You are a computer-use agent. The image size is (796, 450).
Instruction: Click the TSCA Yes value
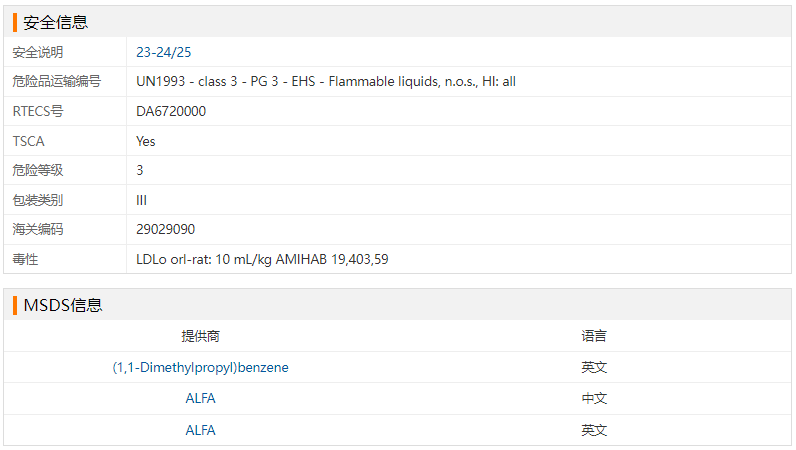pyautogui.click(x=146, y=141)
